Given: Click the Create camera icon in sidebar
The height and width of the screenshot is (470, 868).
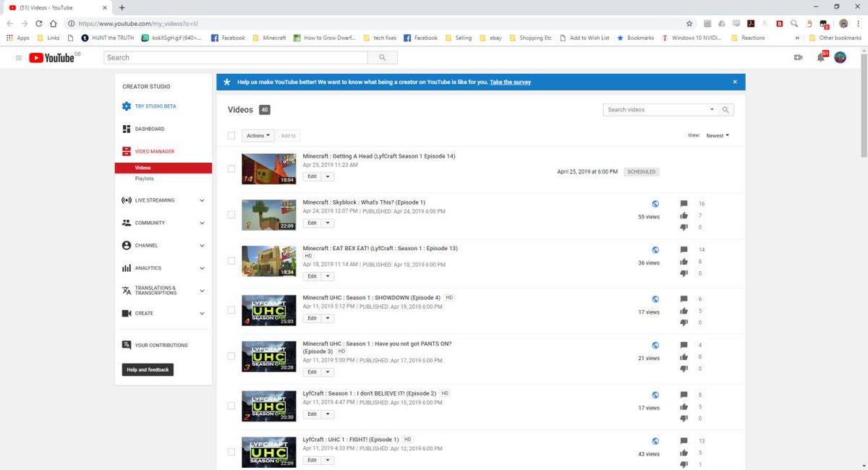Looking at the screenshot, I should (127, 313).
